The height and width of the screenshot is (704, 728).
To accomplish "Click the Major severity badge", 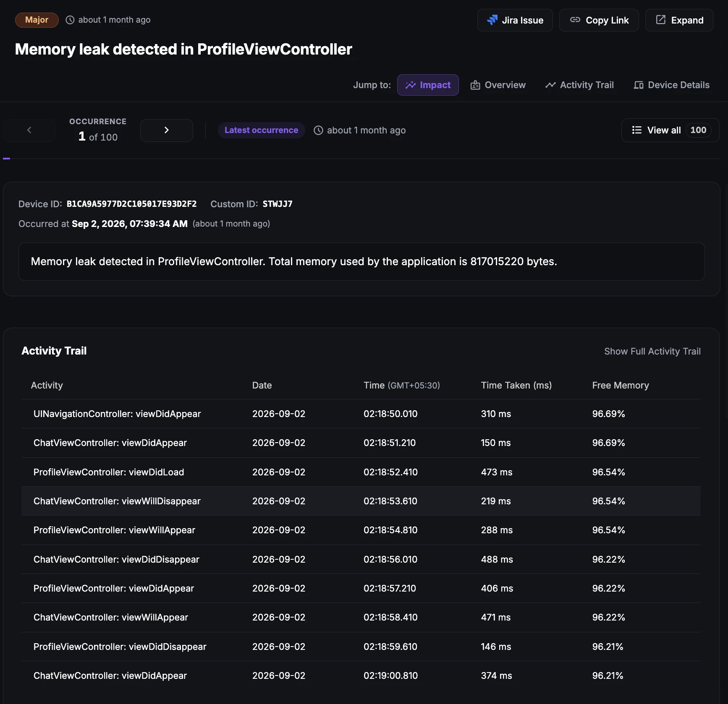I will (37, 20).
